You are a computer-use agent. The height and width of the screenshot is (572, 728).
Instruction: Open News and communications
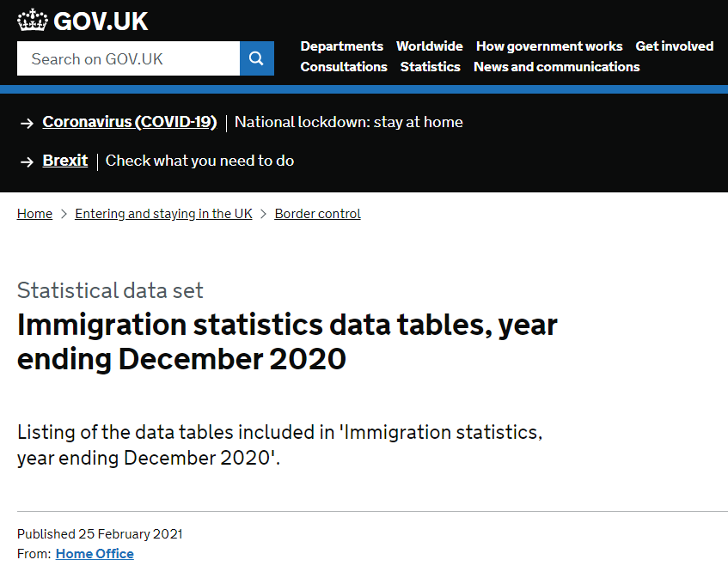556,67
